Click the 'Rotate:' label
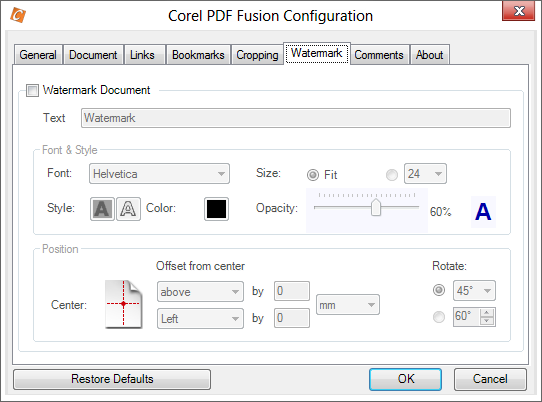Viewport: 542px width, 402px height. coord(449,266)
